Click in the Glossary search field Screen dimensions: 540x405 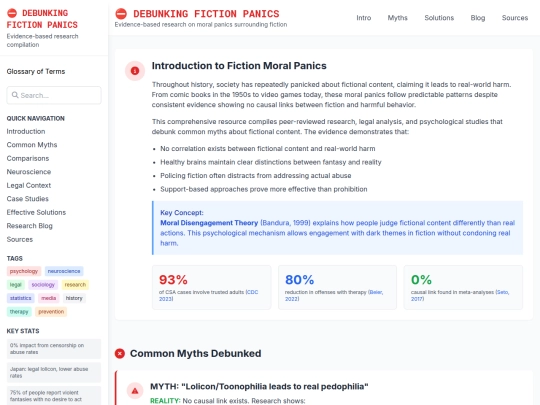(54, 95)
